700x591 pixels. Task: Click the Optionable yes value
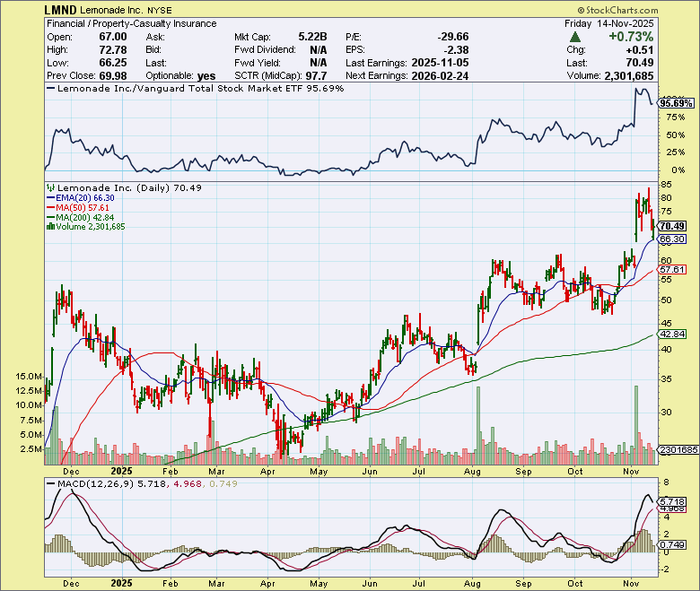(x=206, y=76)
